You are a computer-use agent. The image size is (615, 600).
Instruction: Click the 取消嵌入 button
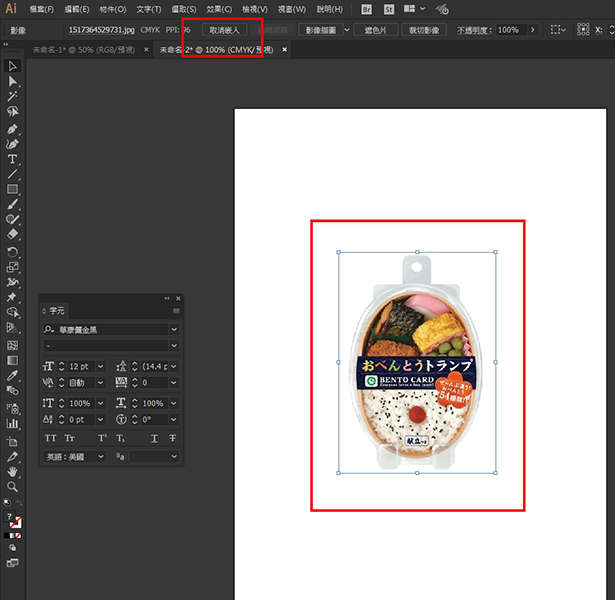pos(224,30)
